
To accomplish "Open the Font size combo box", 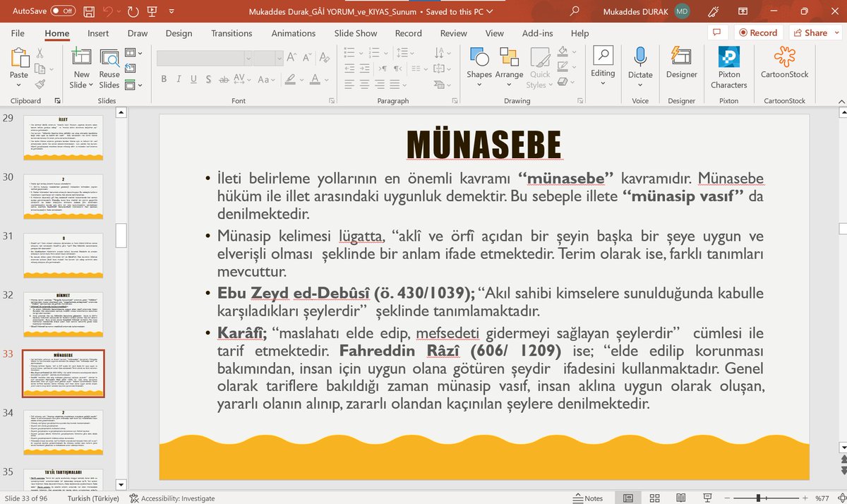I will pyautogui.click(x=268, y=59).
